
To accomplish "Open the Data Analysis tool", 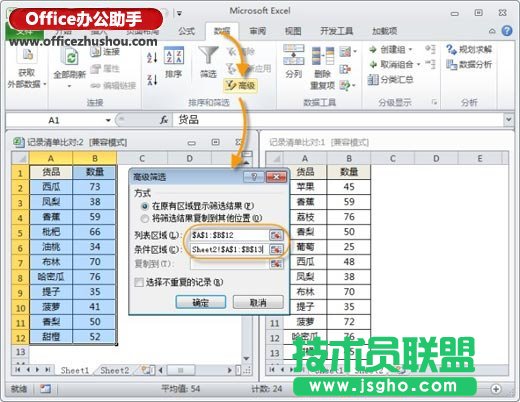I will click(469, 65).
